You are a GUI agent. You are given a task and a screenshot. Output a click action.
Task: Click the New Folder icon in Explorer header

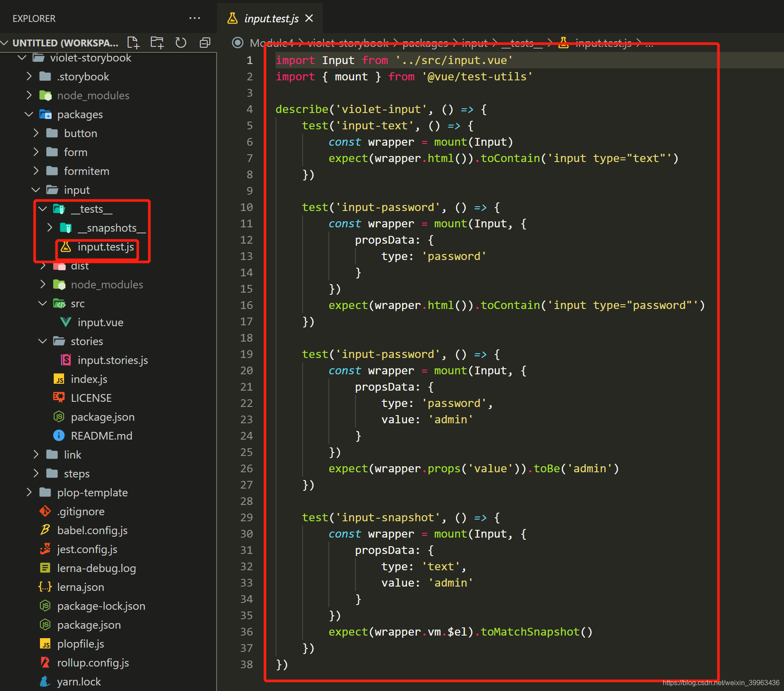tap(157, 43)
